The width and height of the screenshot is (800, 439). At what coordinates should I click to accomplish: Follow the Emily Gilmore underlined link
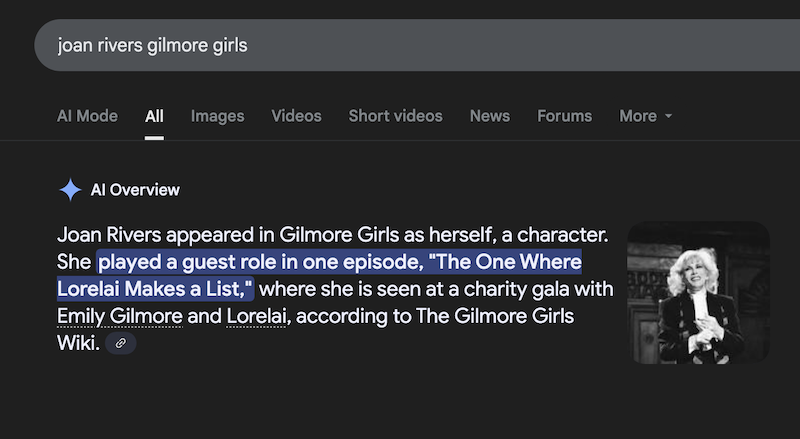(x=119, y=316)
